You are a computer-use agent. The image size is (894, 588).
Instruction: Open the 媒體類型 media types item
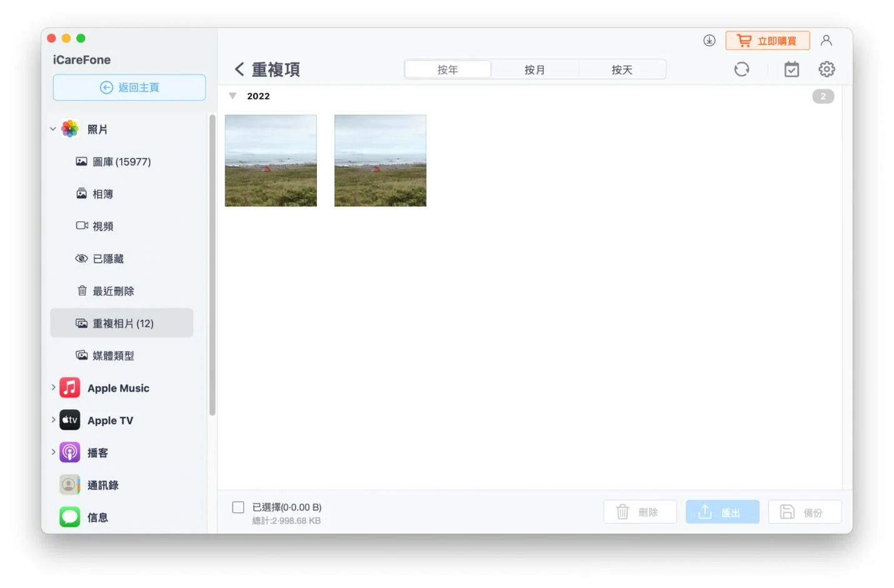click(105, 356)
